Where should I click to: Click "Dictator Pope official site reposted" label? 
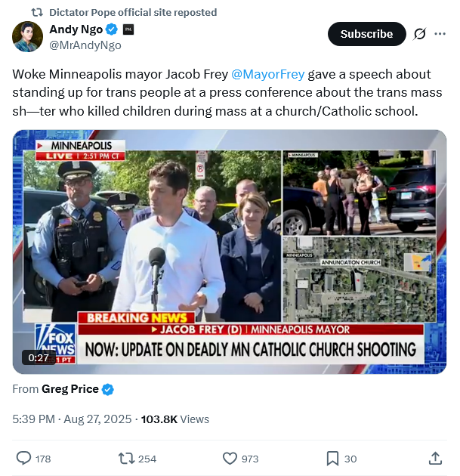click(132, 12)
